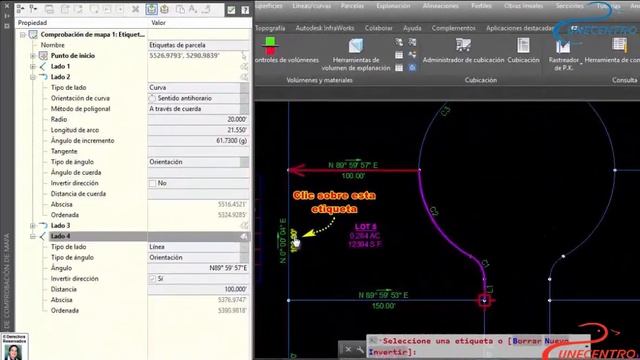Expand the Punto de inicio node

coord(33,56)
